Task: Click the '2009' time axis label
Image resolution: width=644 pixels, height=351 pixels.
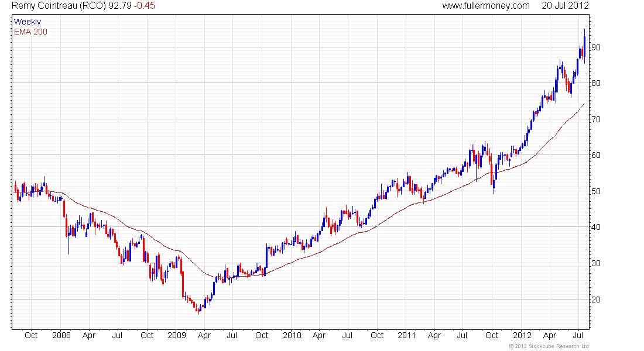Action: (177, 335)
